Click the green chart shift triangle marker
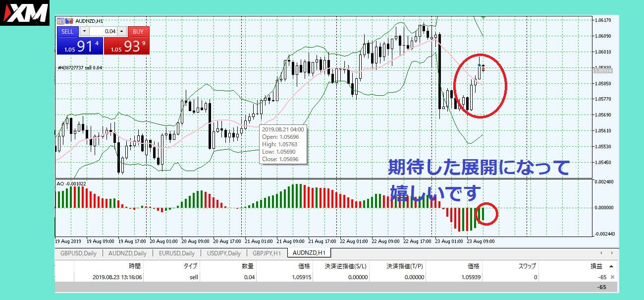 click(x=483, y=18)
